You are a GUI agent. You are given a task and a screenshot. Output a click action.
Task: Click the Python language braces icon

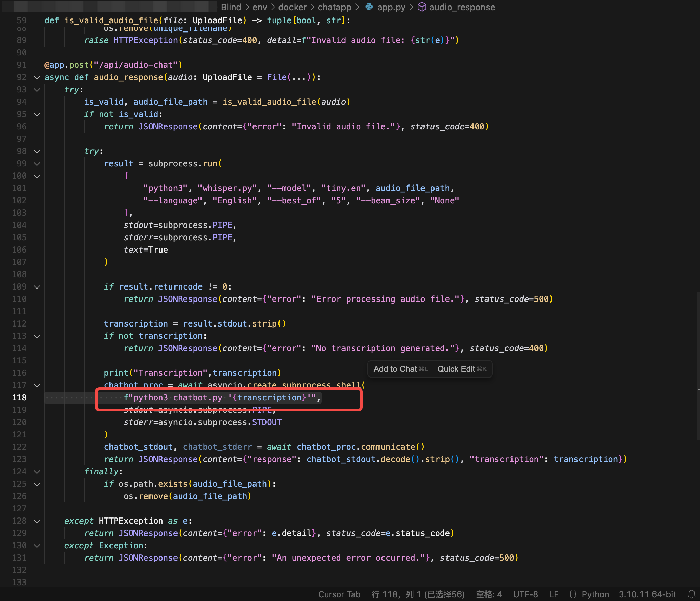tap(573, 594)
